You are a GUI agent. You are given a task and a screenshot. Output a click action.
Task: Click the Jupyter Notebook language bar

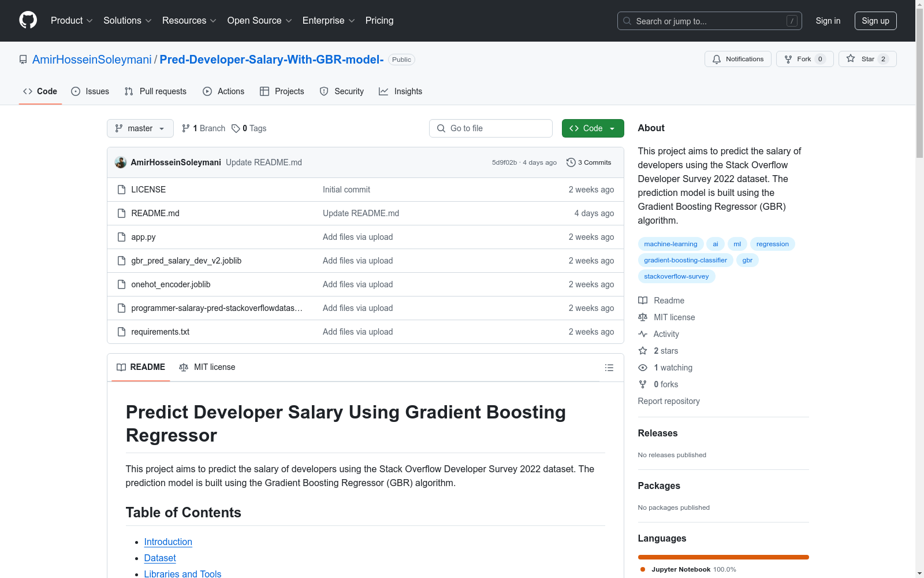tap(724, 557)
